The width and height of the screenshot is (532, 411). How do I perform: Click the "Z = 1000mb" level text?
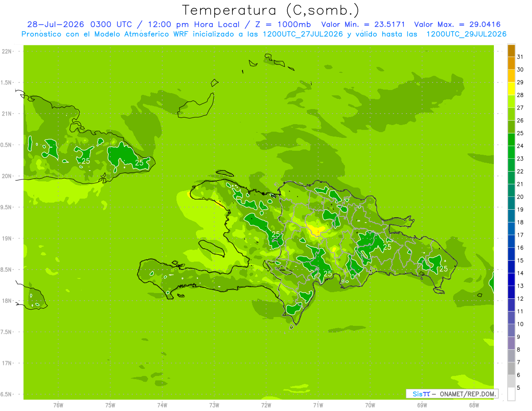click(282, 24)
